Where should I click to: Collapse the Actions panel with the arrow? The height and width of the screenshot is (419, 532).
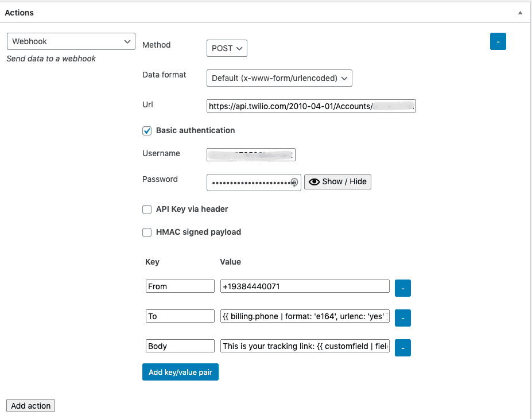[x=520, y=13]
